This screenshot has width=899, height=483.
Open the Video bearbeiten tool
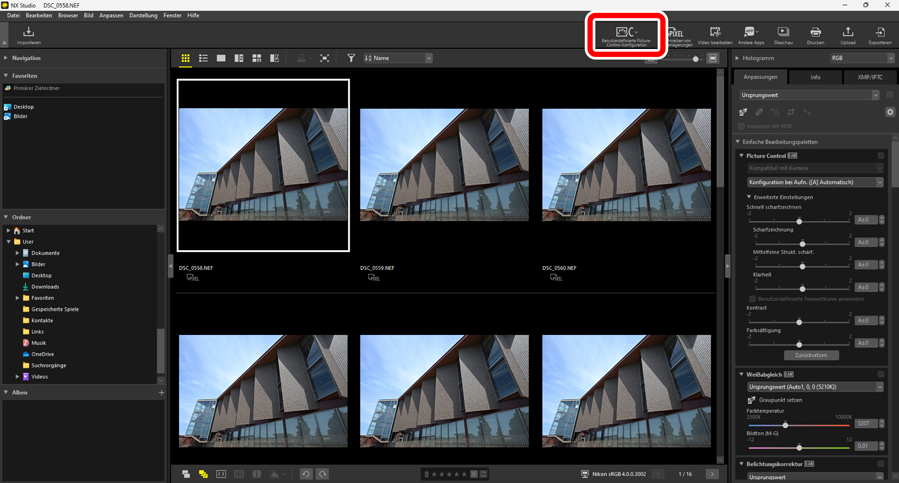tap(715, 36)
